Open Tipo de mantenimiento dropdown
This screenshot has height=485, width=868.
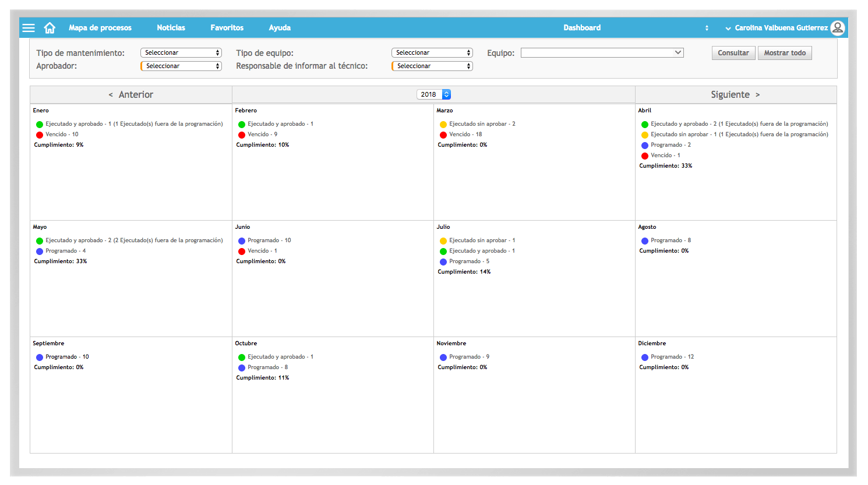tap(181, 52)
